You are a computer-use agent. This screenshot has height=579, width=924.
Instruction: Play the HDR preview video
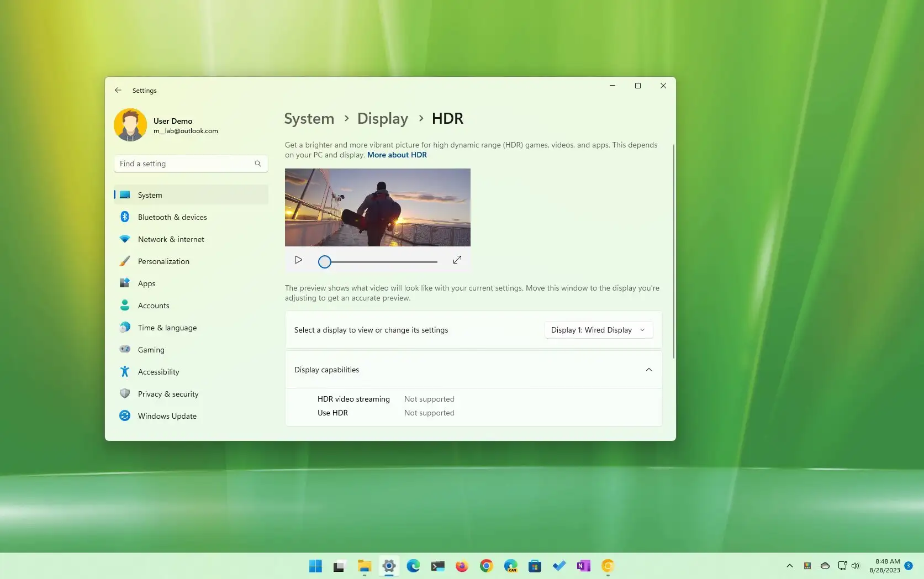tap(298, 260)
